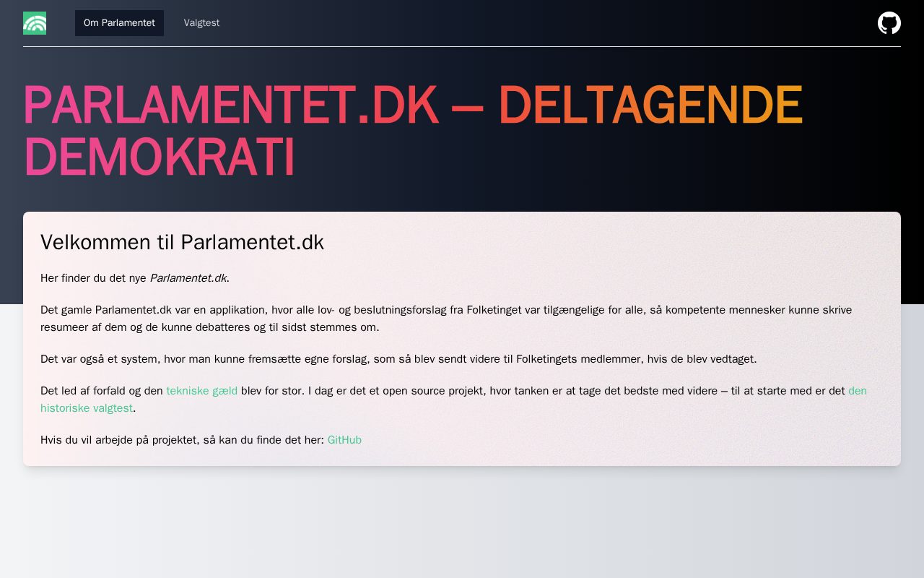Viewport: 924px width, 578px height.
Task: Click the italic 'Parlamentet.dk' text
Action: click(188, 278)
